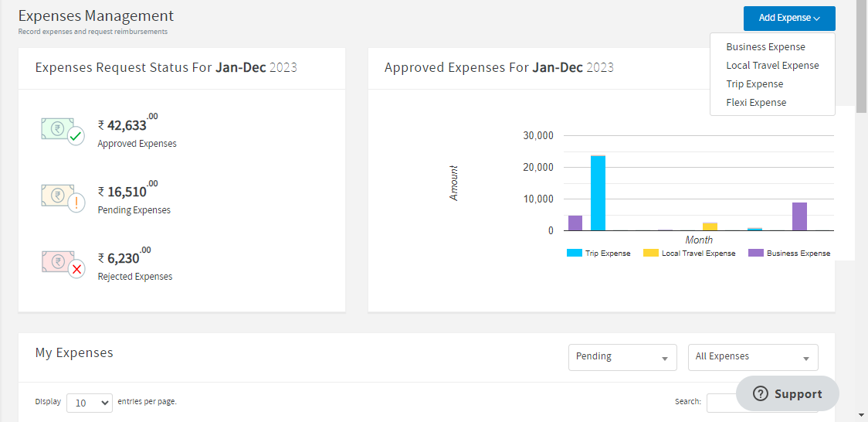Toggle Trip Expense legend color box
This screenshot has height=422, width=868.
(x=574, y=253)
